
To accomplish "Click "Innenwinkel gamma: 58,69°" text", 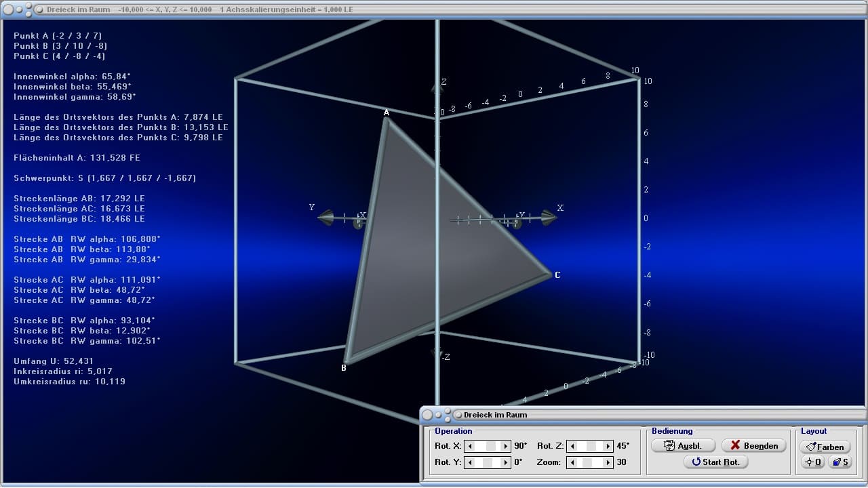I will tap(75, 96).
